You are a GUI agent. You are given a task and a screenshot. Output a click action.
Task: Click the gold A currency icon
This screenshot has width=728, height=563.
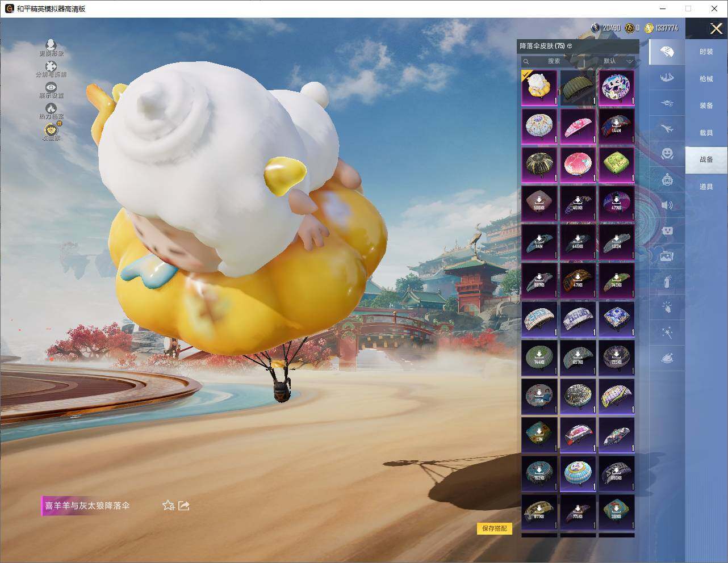coord(629,28)
